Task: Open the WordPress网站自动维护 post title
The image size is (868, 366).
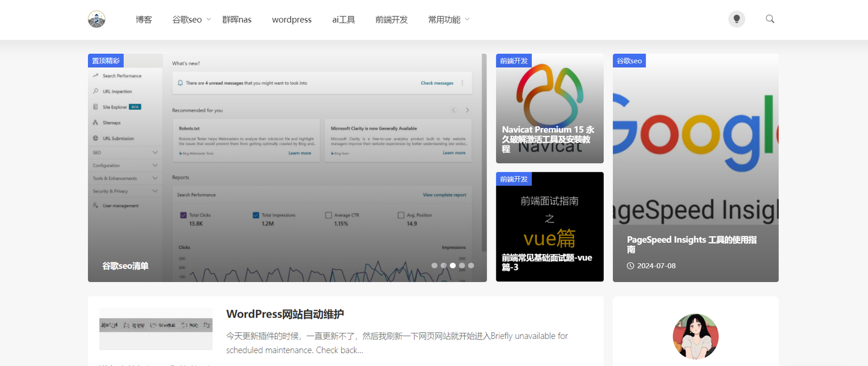Action: pyautogui.click(x=285, y=314)
